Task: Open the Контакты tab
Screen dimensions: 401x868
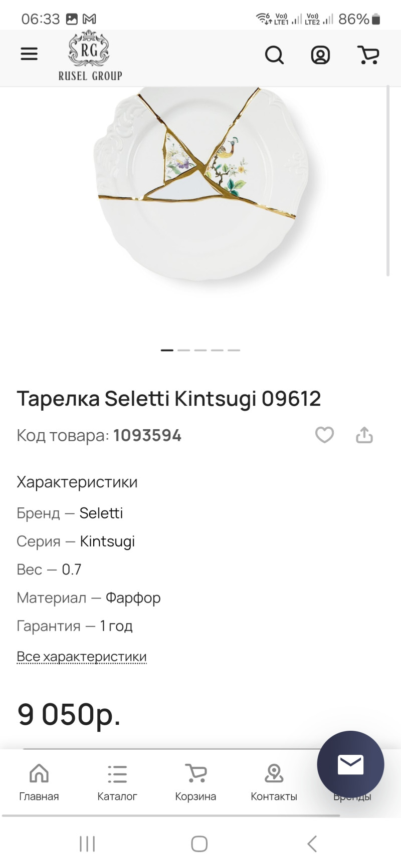Action: (274, 782)
